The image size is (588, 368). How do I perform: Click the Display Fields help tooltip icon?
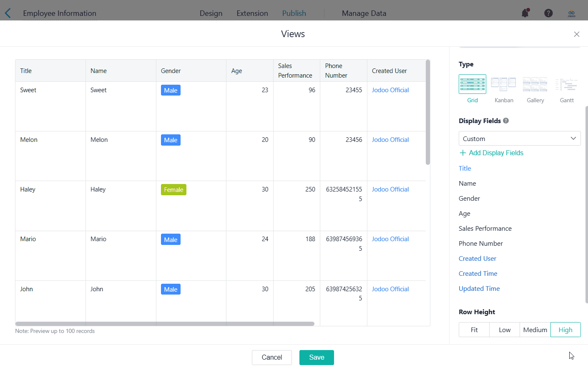point(506,121)
